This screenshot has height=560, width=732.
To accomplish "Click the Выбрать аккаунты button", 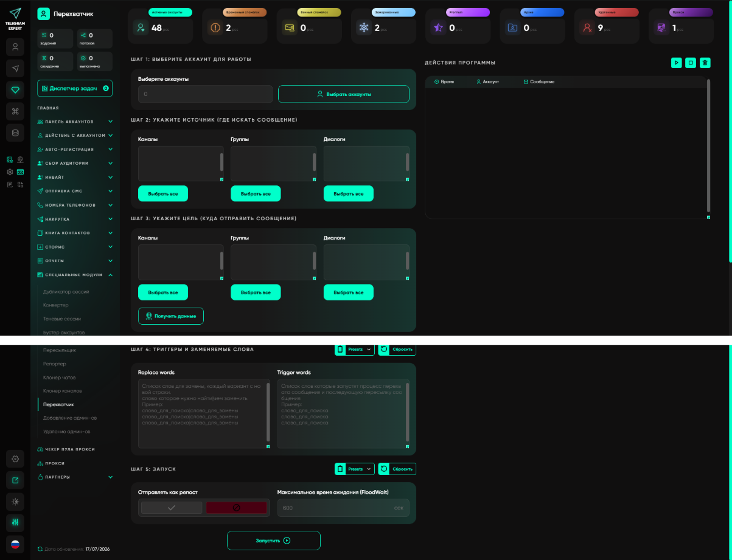I will 344,94.
